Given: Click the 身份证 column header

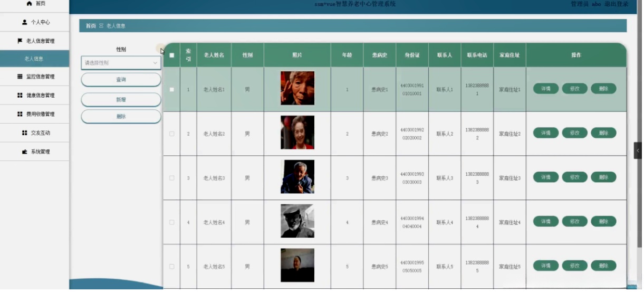Looking at the screenshot, I should (412, 55).
